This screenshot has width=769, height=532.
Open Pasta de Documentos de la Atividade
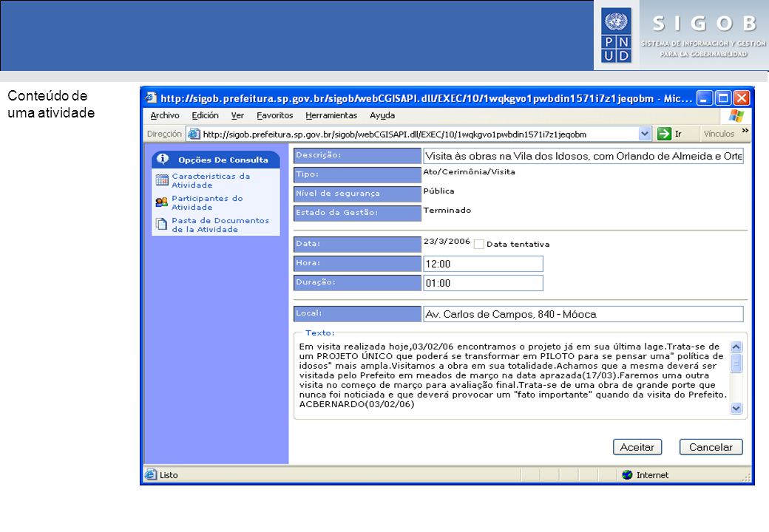coord(220,225)
